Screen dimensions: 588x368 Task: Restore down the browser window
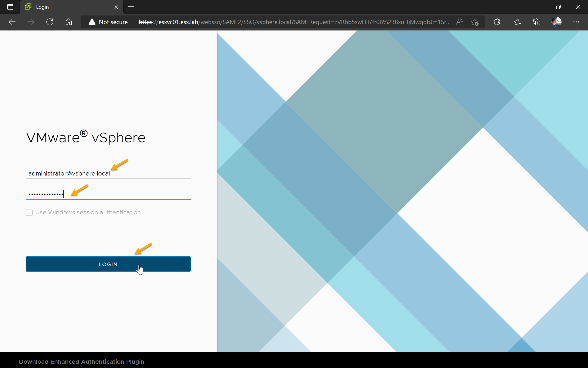coord(559,7)
